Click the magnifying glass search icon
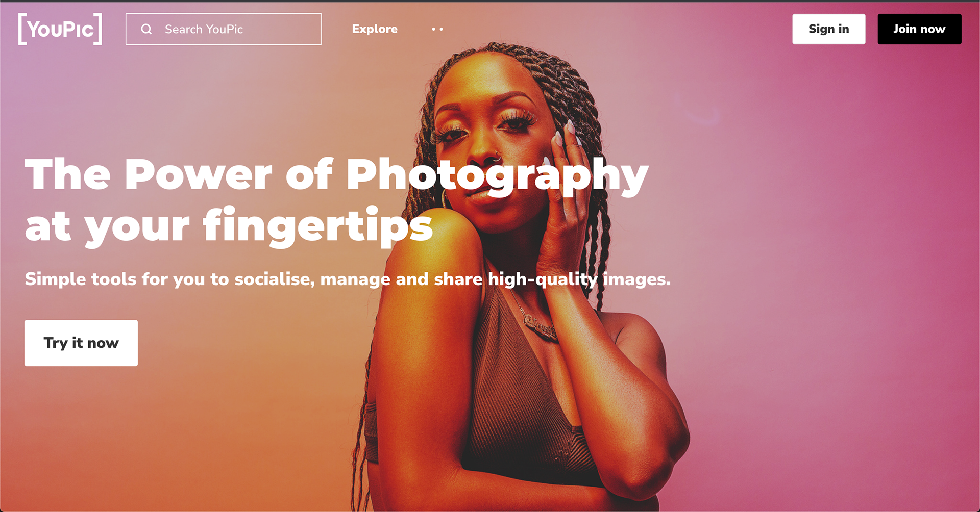The image size is (980, 512). tap(146, 29)
